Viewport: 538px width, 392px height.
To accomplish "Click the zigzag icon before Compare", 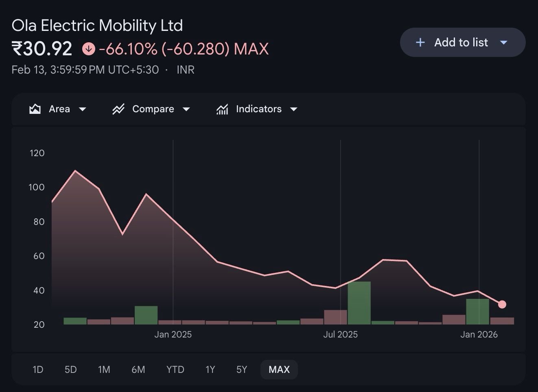I will click(x=118, y=109).
